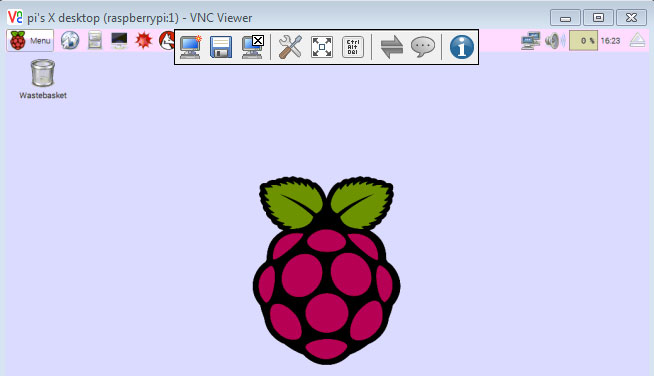Select the Wastebasket desktop icon
The image size is (654, 376).
click(x=43, y=79)
